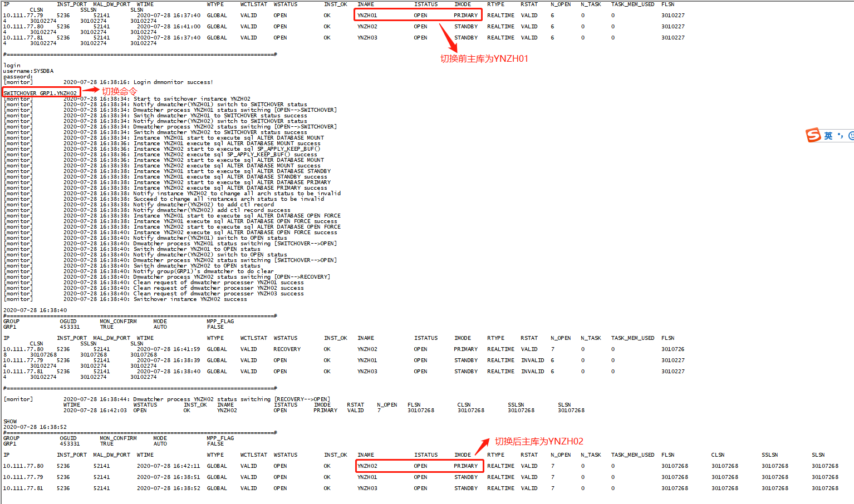Click WTIME value 2020-07-28 16:42:11

pos(168,466)
